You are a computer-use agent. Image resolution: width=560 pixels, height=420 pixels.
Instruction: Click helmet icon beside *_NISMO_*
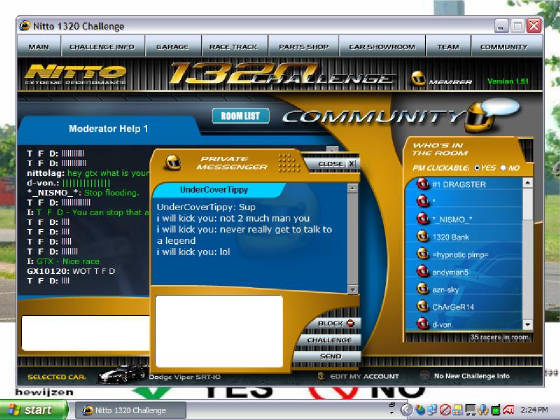[423, 219]
